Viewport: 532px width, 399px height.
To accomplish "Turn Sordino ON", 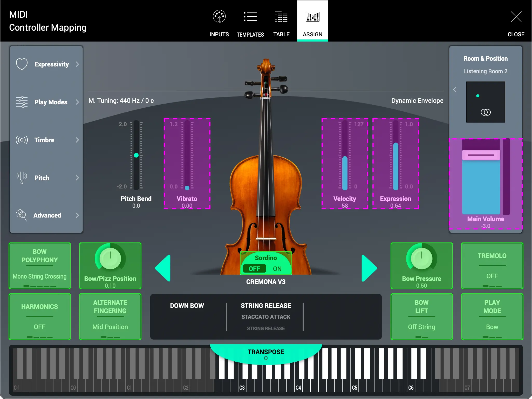I will 277,269.
